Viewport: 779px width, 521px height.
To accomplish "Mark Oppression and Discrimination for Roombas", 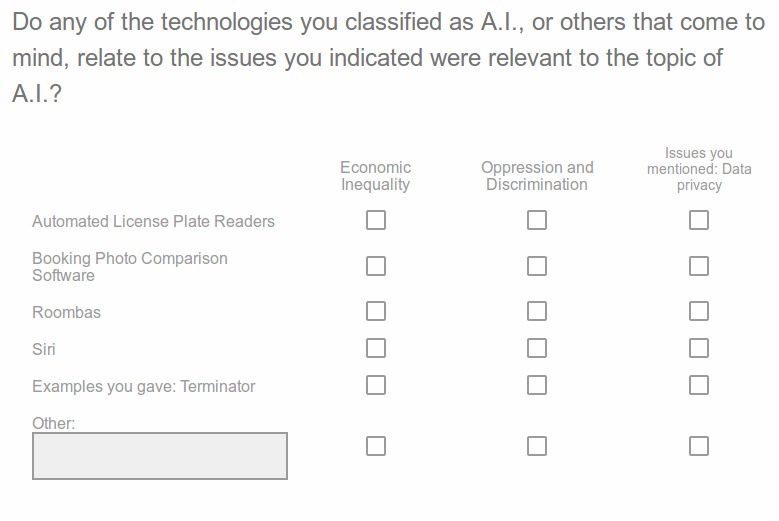I will click(537, 311).
